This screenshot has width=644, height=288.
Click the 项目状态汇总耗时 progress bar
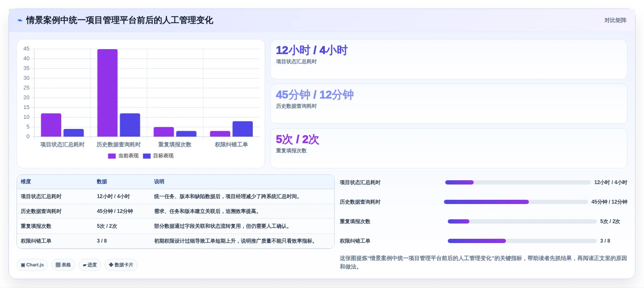pyautogui.click(x=518, y=182)
